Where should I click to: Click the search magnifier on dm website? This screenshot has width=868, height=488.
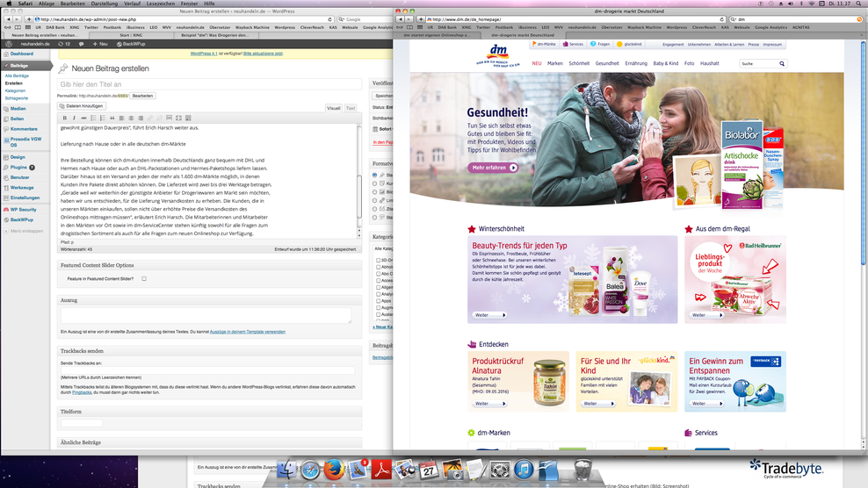(x=782, y=63)
